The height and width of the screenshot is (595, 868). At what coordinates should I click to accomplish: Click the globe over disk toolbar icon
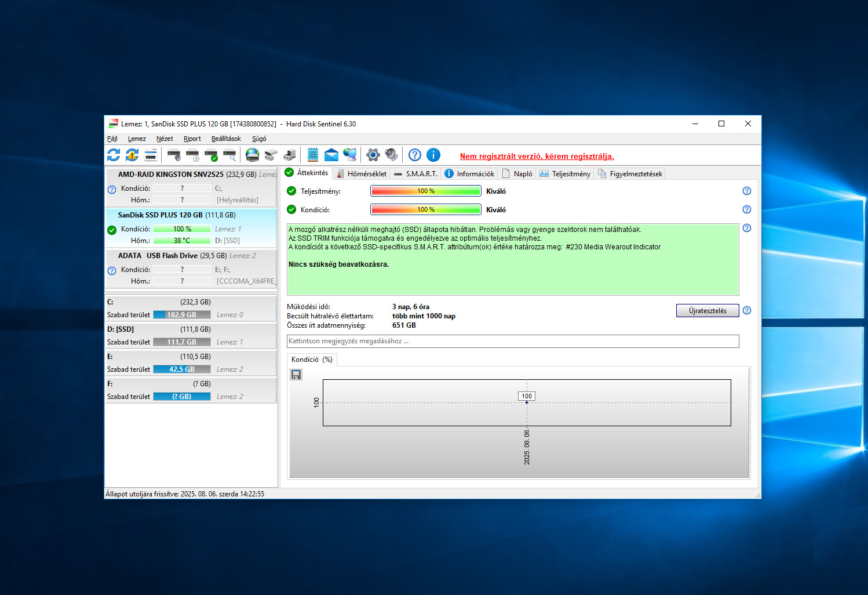click(252, 155)
